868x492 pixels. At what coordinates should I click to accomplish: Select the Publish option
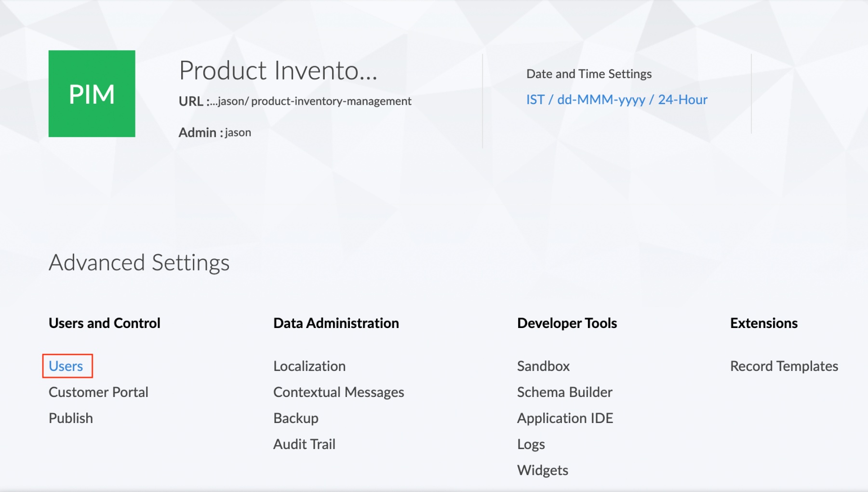click(x=71, y=418)
